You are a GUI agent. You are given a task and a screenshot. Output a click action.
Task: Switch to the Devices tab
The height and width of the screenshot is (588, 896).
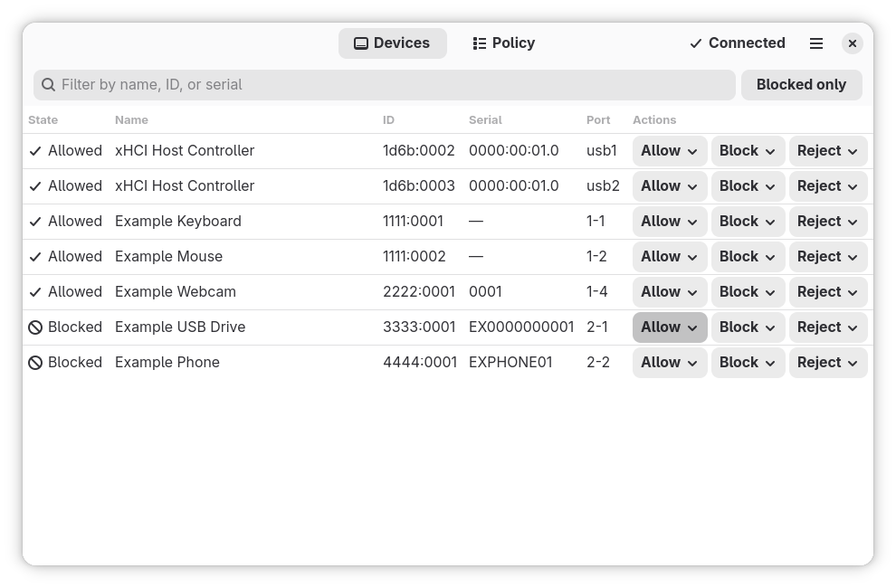click(393, 43)
